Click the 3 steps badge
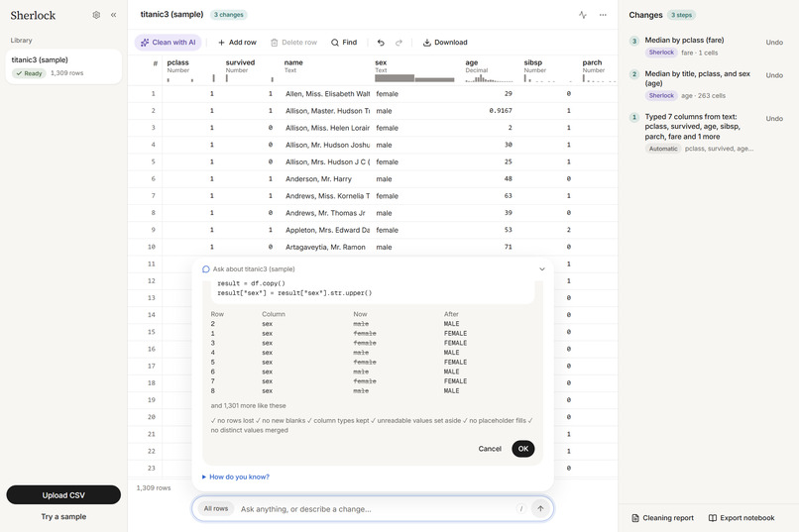 pyautogui.click(x=681, y=15)
